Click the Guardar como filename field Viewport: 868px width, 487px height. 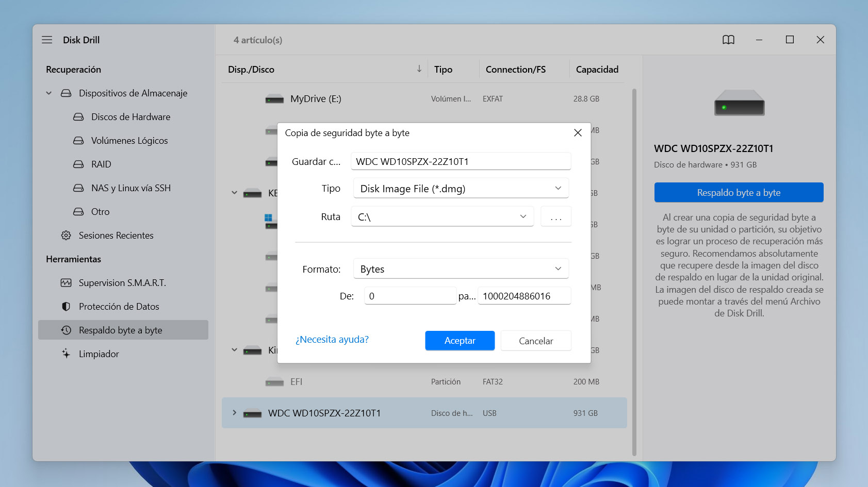click(x=461, y=161)
